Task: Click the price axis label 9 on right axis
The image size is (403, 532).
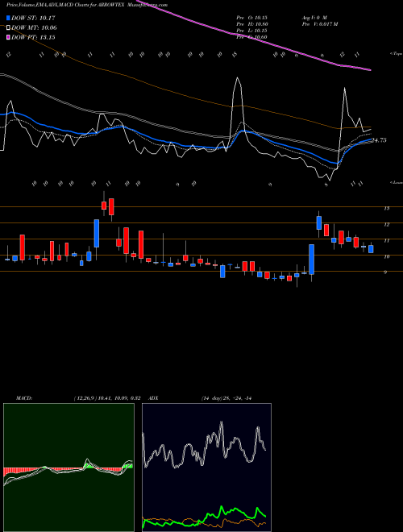Action: pos(386,272)
